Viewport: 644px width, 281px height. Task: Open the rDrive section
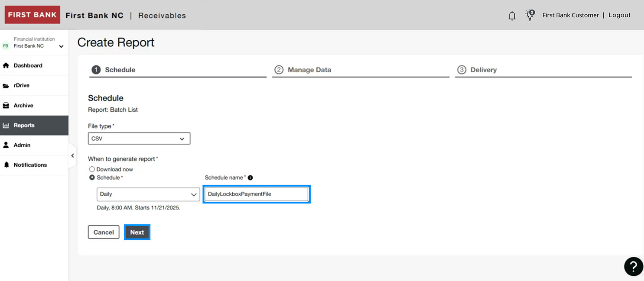pyautogui.click(x=24, y=85)
